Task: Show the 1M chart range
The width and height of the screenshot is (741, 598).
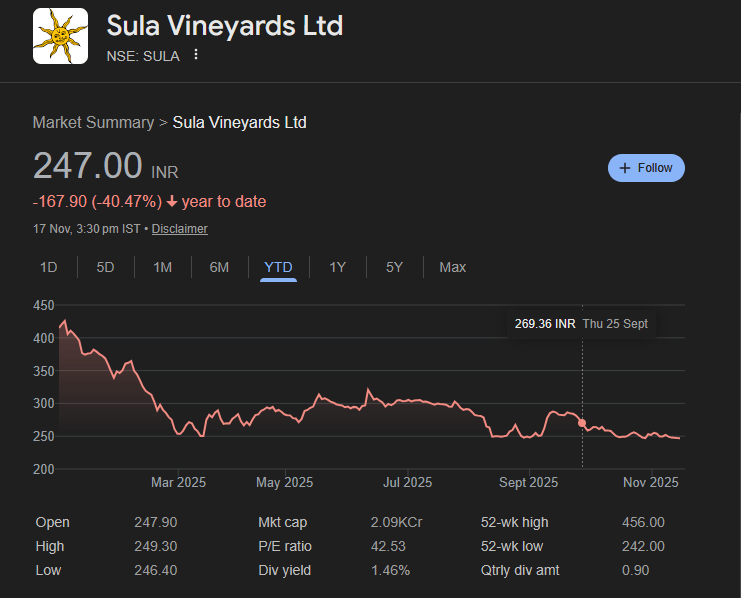Action: coord(162,267)
